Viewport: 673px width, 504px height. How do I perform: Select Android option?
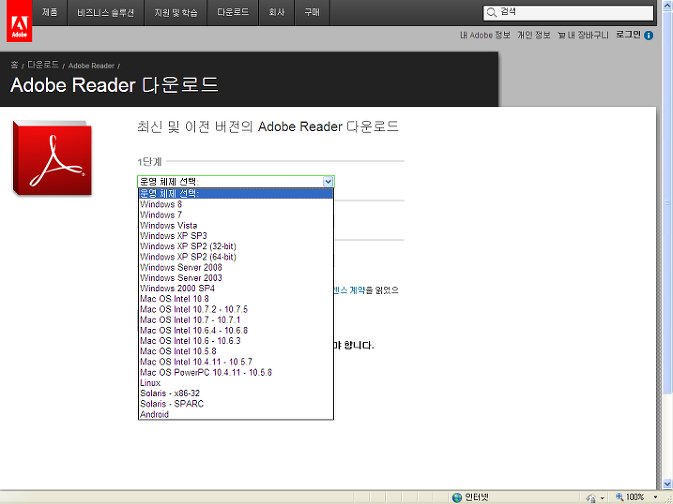tap(236, 414)
